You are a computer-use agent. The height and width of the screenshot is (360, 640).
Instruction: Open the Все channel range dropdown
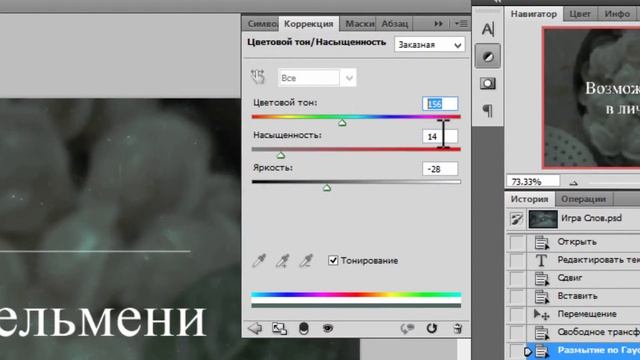[317, 78]
